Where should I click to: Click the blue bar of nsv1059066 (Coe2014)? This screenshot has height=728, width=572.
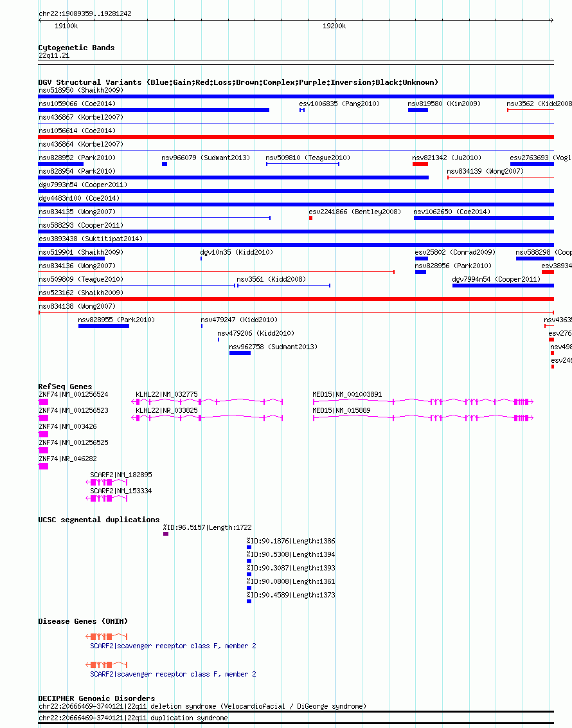click(x=154, y=110)
